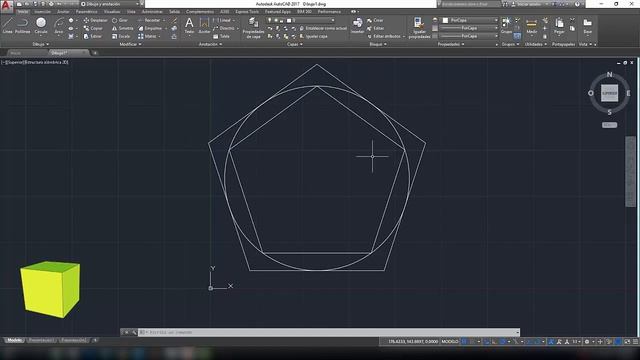
Task: Open the Paramétrico ribbon tab
Action: coord(86,12)
